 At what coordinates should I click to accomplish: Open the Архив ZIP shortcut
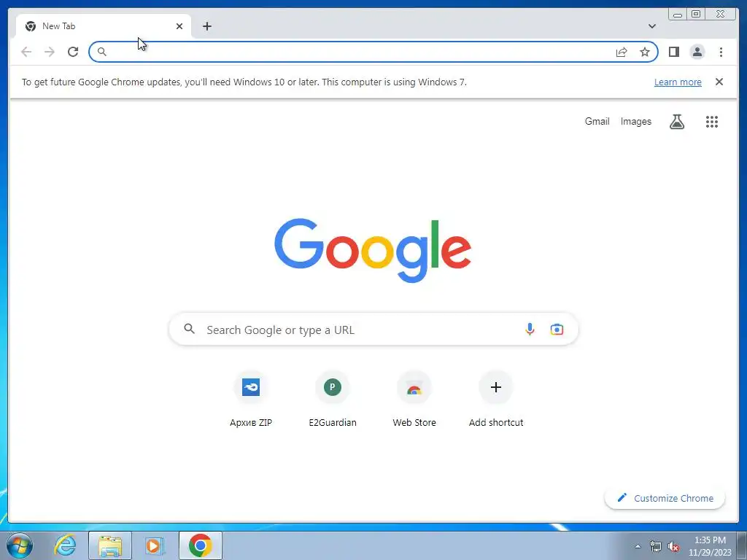click(x=251, y=400)
